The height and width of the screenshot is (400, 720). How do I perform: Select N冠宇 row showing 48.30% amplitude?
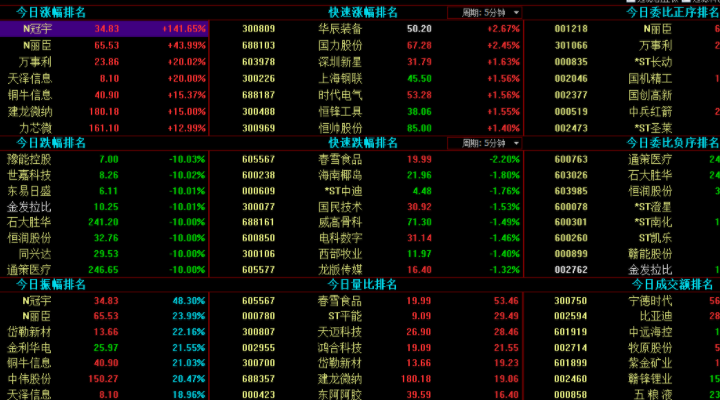104,301
